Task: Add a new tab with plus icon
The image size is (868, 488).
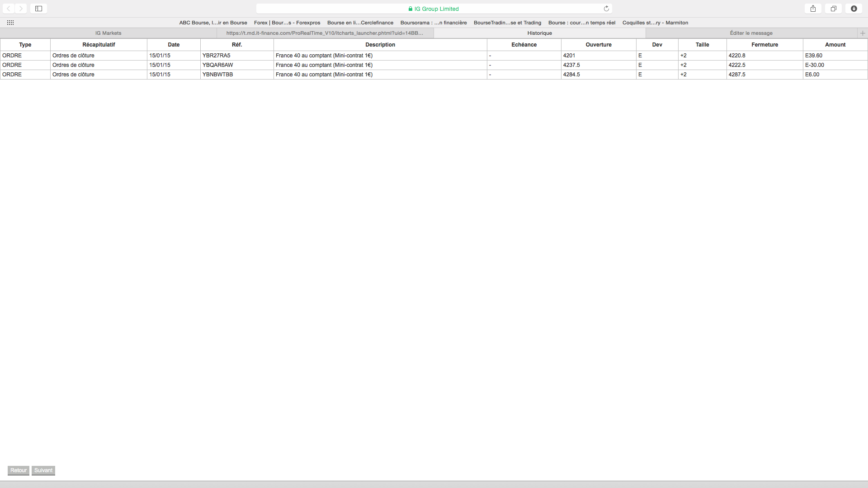Action: tap(863, 33)
